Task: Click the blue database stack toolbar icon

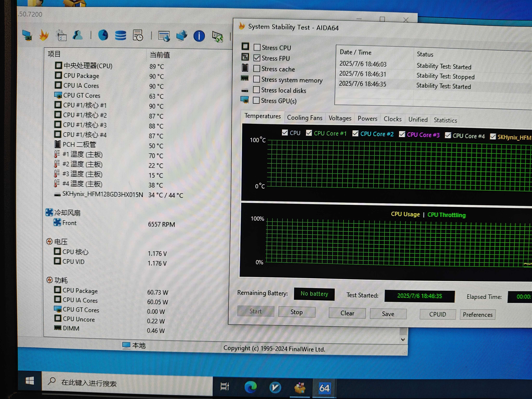Action: [x=121, y=36]
